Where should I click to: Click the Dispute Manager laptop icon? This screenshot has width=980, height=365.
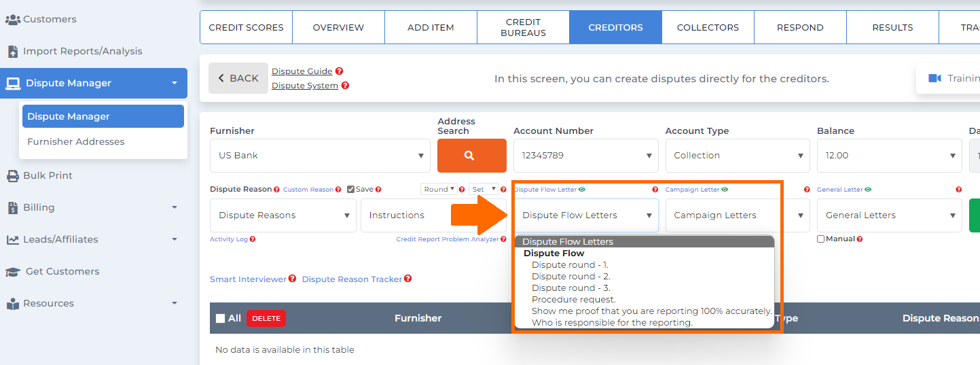pos(13,84)
